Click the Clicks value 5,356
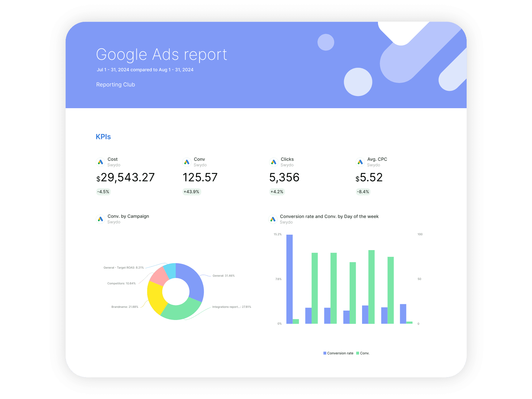The image size is (532, 399). (x=285, y=177)
